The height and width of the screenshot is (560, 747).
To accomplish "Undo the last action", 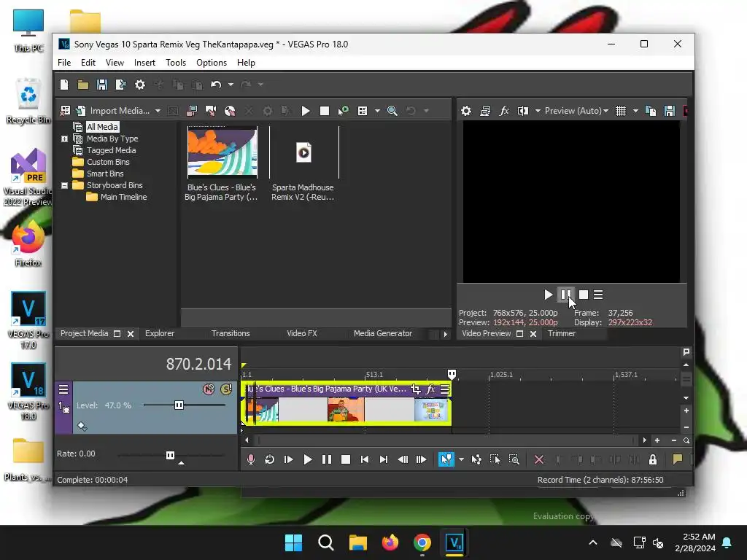I will (216, 85).
